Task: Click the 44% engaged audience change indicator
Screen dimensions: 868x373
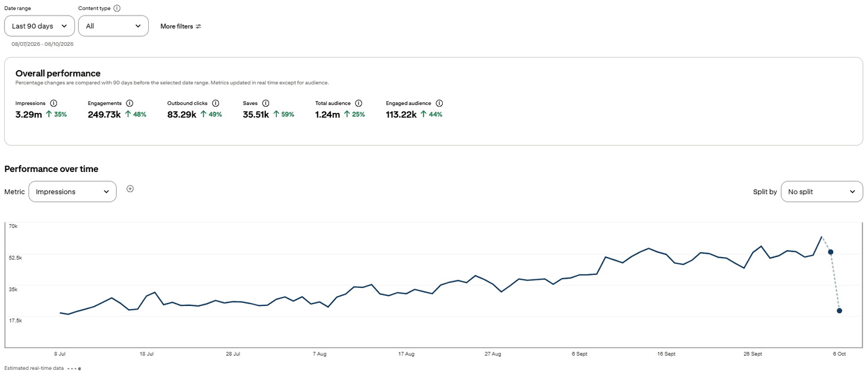Action: coord(432,115)
